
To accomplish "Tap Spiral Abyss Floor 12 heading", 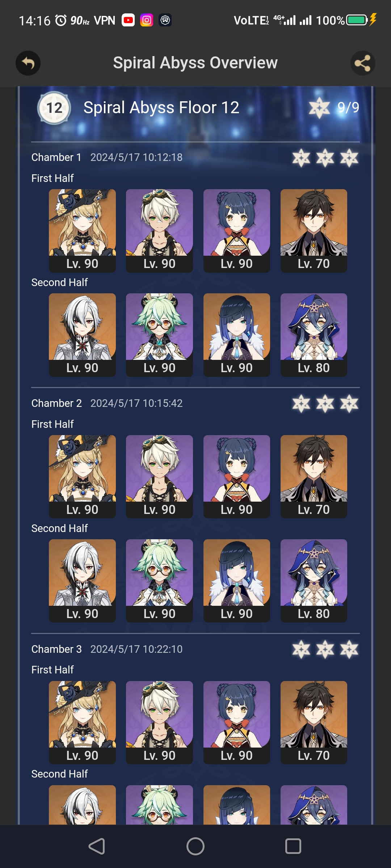I will tap(161, 107).
